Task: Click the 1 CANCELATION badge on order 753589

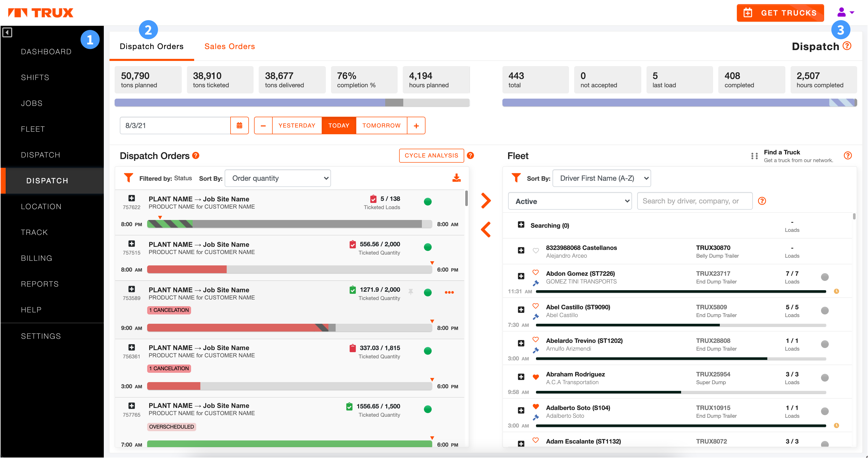Action: pyautogui.click(x=169, y=310)
